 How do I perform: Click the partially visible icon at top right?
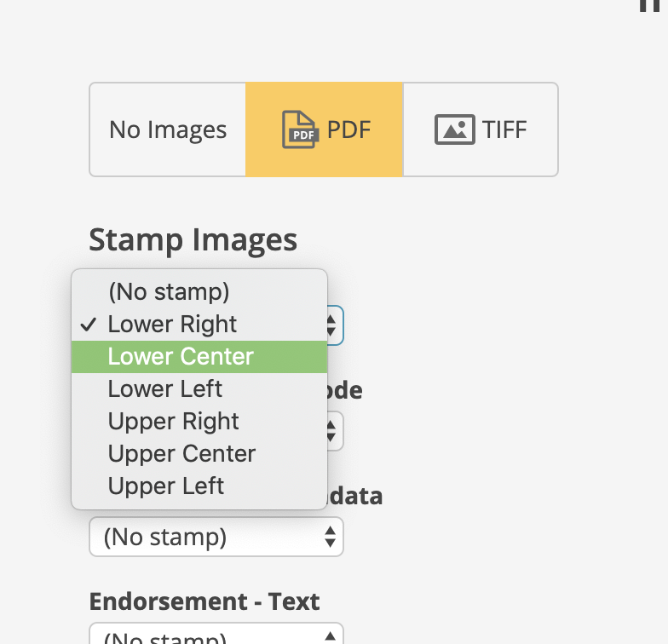(649, 5)
